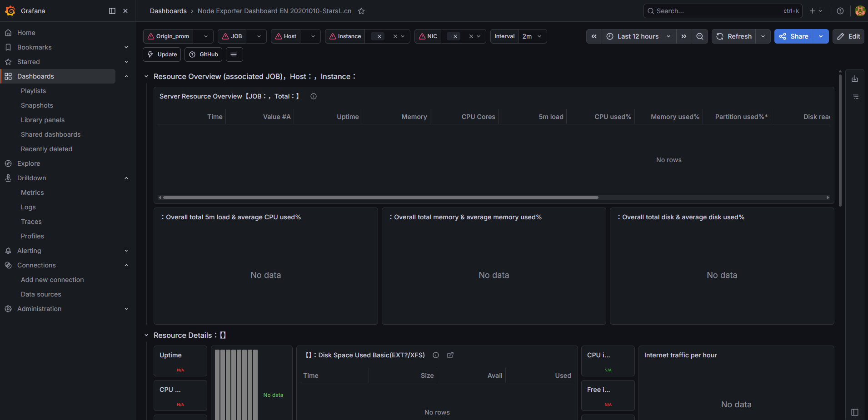Open Bookmarks in sidebar

(x=34, y=47)
